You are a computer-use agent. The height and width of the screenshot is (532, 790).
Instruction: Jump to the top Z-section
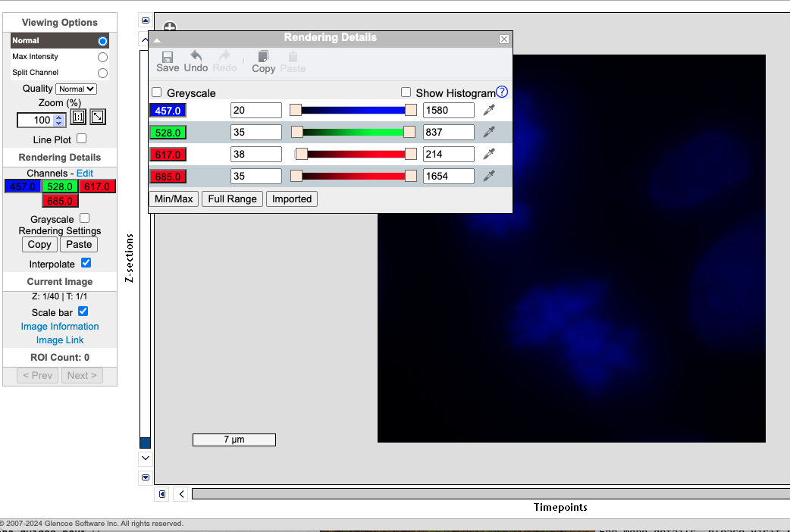[x=145, y=20]
